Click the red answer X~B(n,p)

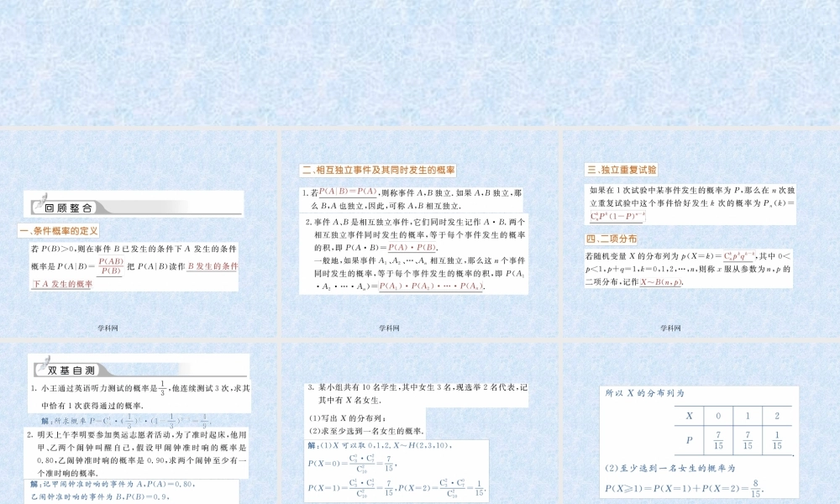coord(661,281)
